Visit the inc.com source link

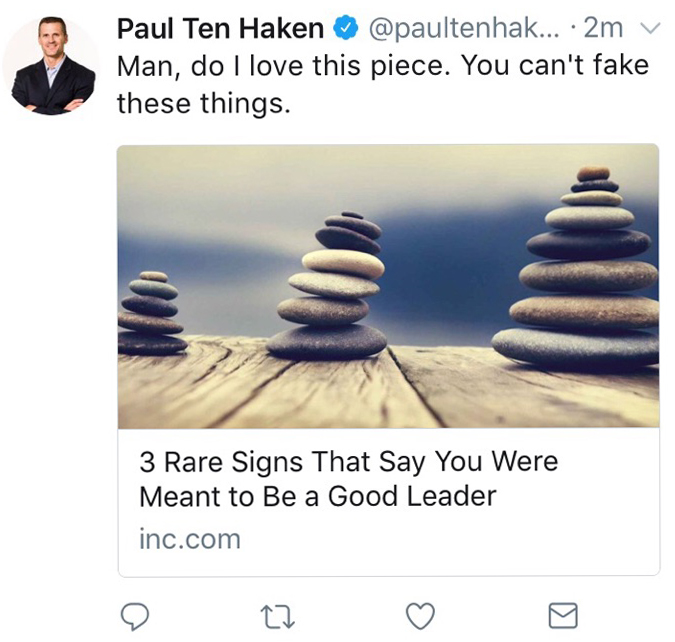click(190, 539)
